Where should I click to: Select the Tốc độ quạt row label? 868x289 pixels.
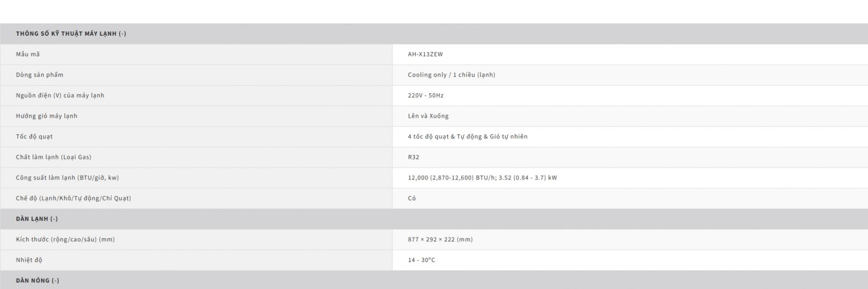click(x=34, y=137)
